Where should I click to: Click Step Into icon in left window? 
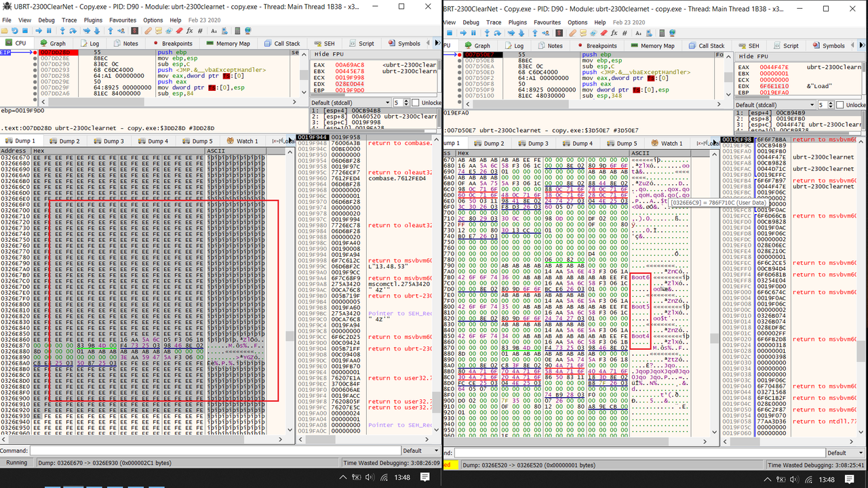point(63,31)
